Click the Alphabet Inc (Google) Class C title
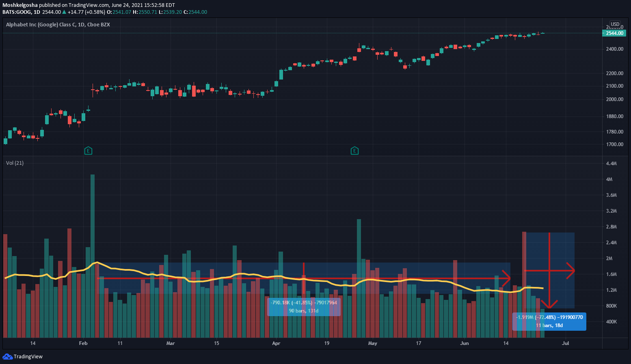 click(58, 25)
